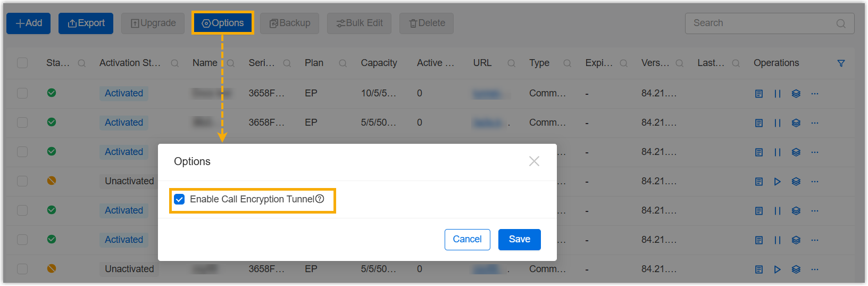This screenshot has width=868, height=286.
Task: Click search magnifier icon in Type column
Action: (x=567, y=63)
